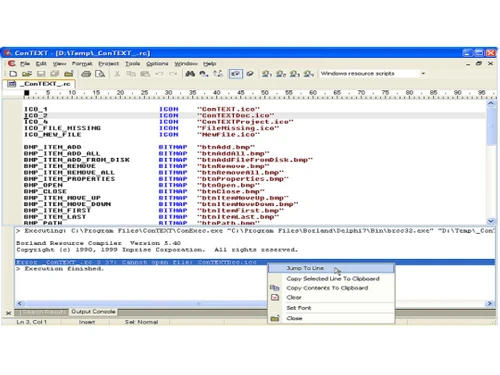Toggle the Word Wrap toolbar button
The width and height of the screenshot is (500, 375).
click(x=235, y=74)
